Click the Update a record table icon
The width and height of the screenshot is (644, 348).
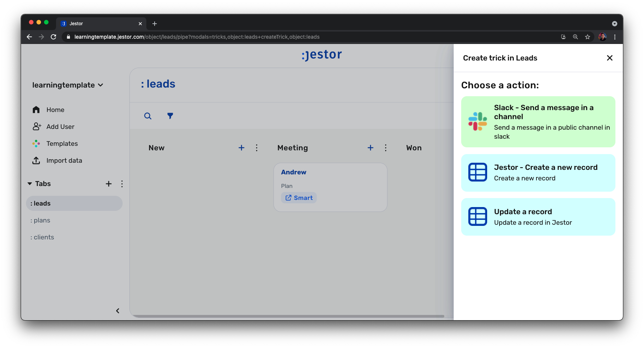click(x=478, y=216)
